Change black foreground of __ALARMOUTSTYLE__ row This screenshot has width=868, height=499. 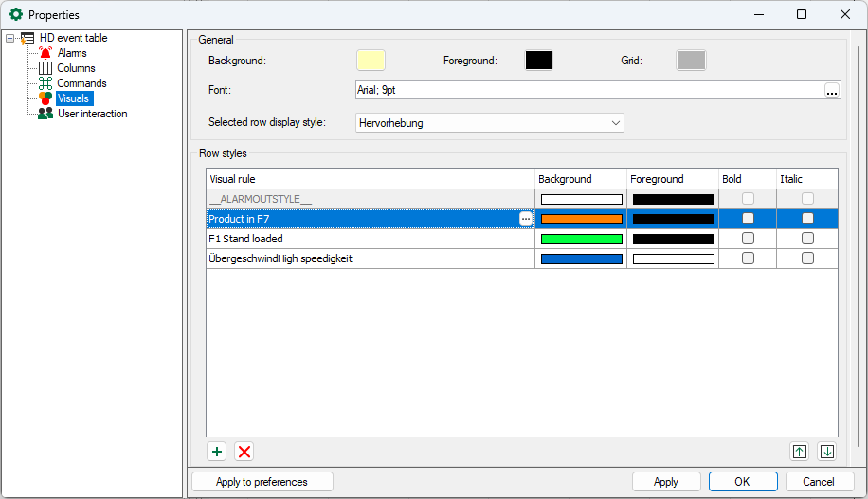[673, 199]
